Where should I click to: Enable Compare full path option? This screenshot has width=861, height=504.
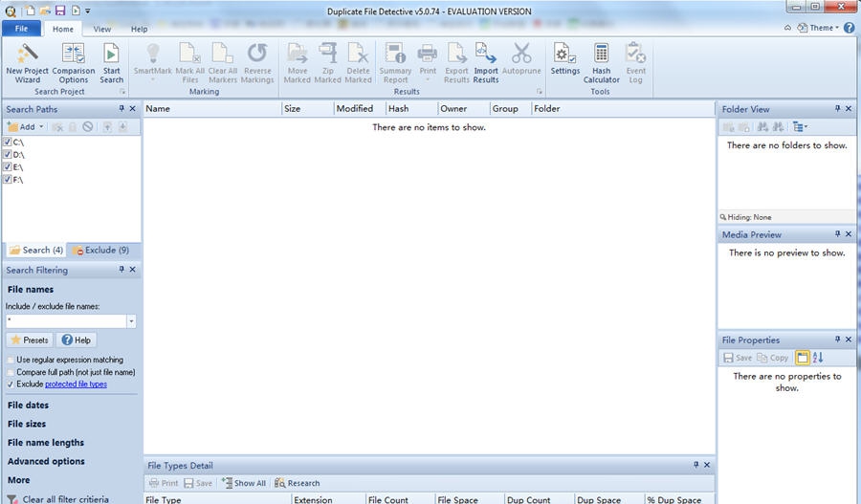[11, 372]
